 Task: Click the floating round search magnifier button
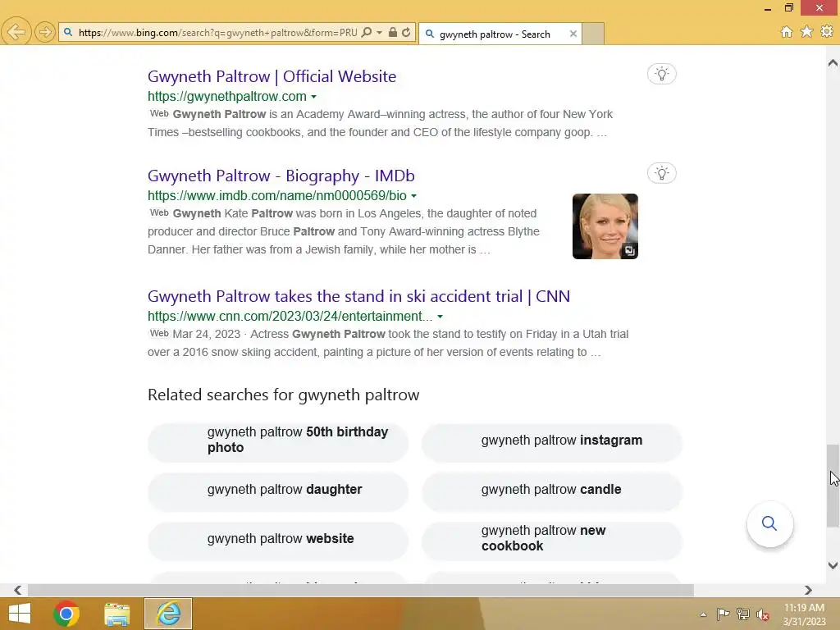(x=769, y=524)
